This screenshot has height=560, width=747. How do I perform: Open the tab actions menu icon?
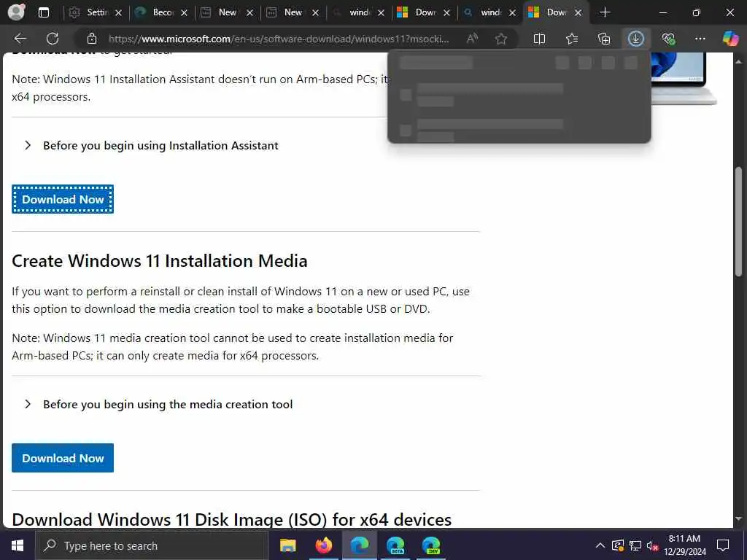click(43, 13)
